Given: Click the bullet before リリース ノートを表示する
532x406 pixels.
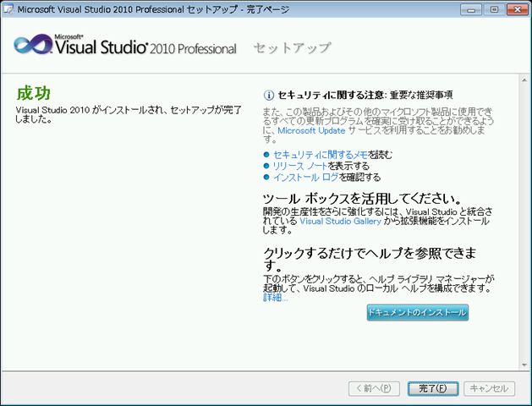Looking at the screenshot, I should click(266, 167).
